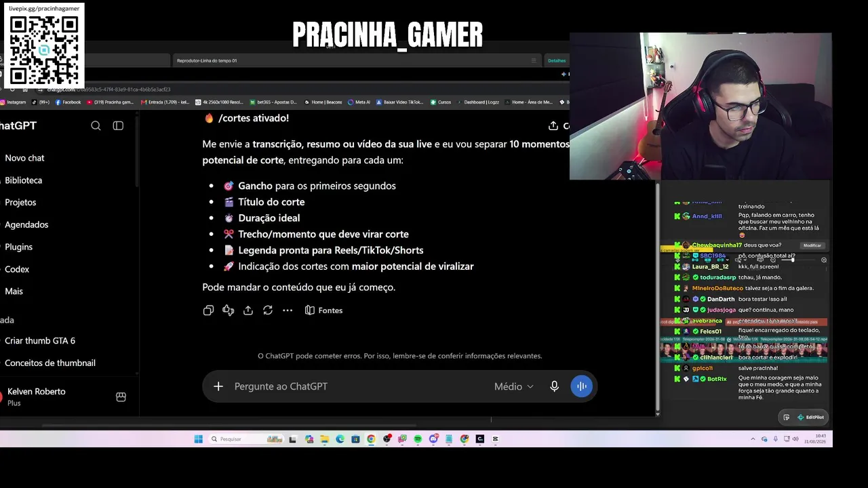Select Novo chat in sidebar
The image size is (868, 488).
24,158
